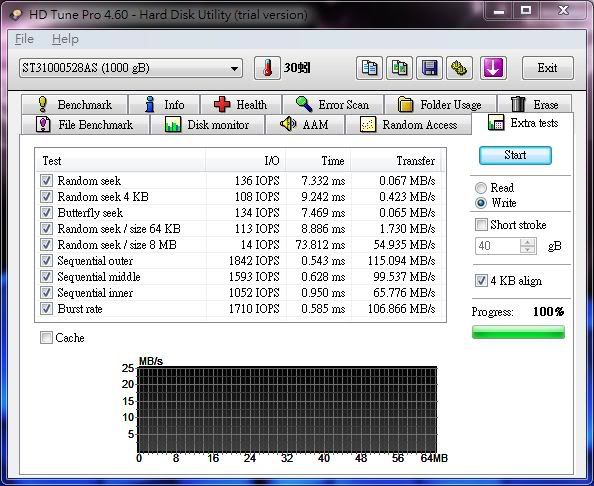Click the Start button
594x486 pixels.
coord(515,155)
